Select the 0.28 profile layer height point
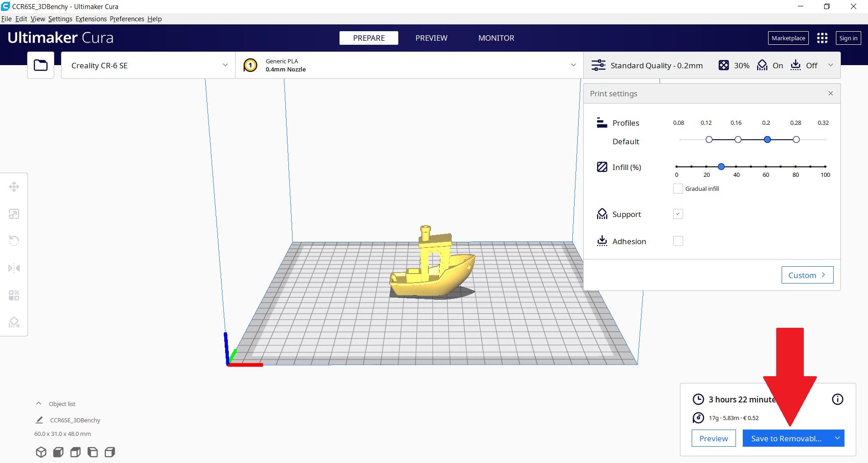 pos(796,140)
